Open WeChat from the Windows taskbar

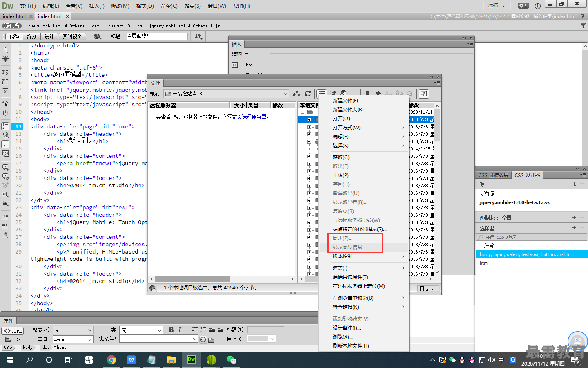(x=232, y=360)
